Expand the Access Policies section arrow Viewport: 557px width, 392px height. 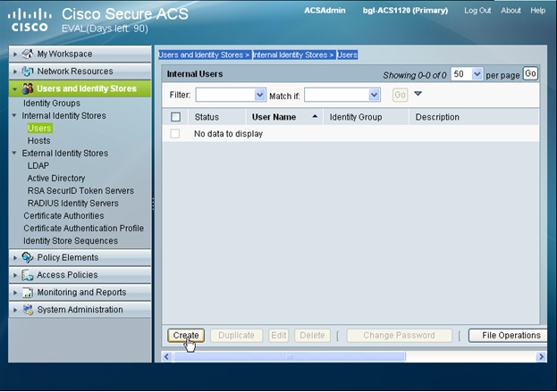coord(15,275)
